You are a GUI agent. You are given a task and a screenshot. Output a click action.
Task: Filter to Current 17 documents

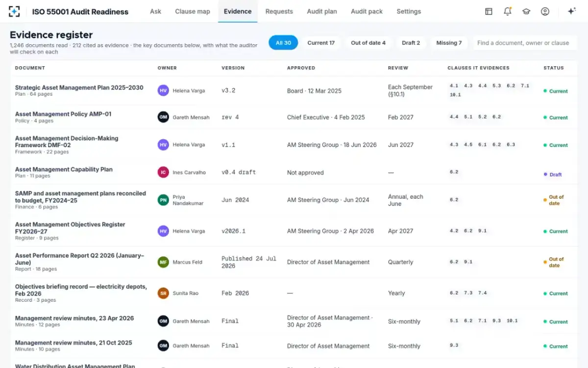(321, 43)
